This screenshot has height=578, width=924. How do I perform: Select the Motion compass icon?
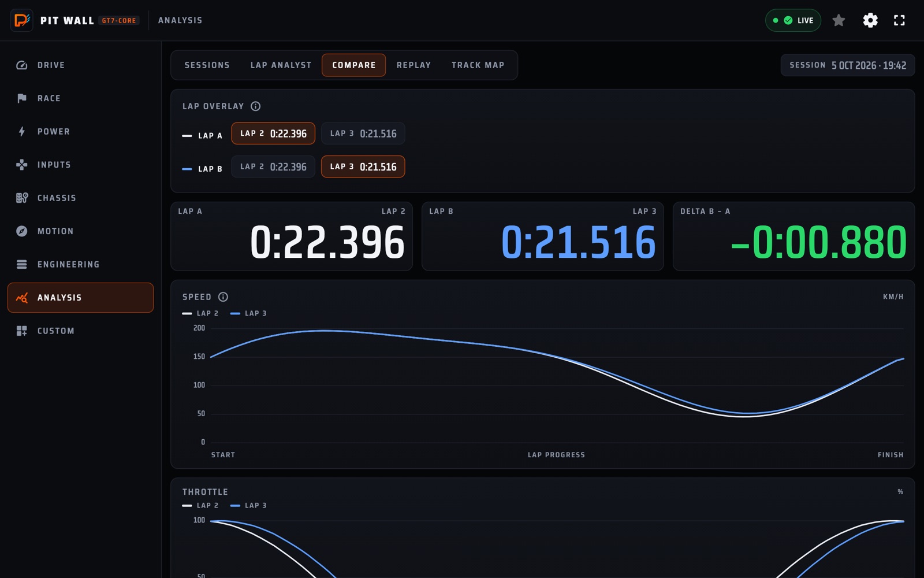22,231
